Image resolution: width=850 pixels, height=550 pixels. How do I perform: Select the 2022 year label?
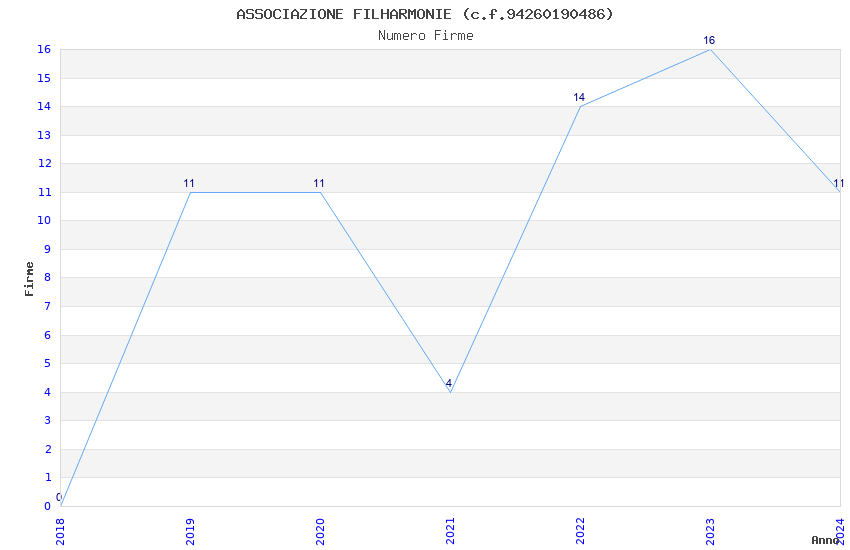tap(581, 532)
